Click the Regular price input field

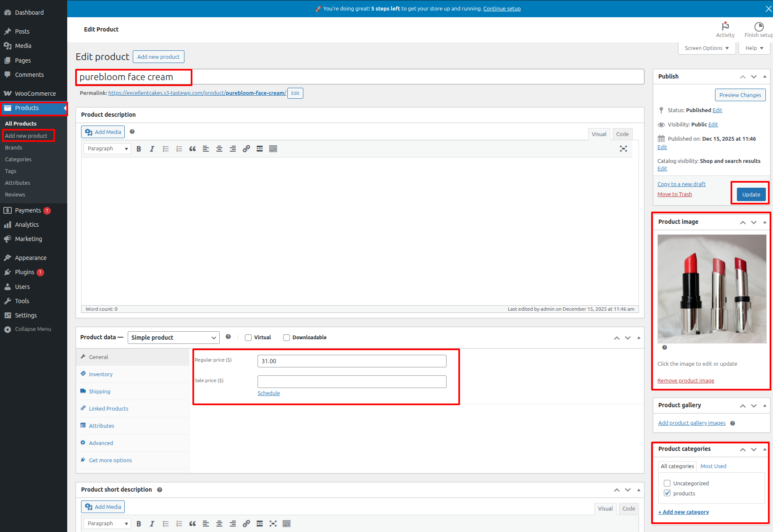(x=352, y=361)
